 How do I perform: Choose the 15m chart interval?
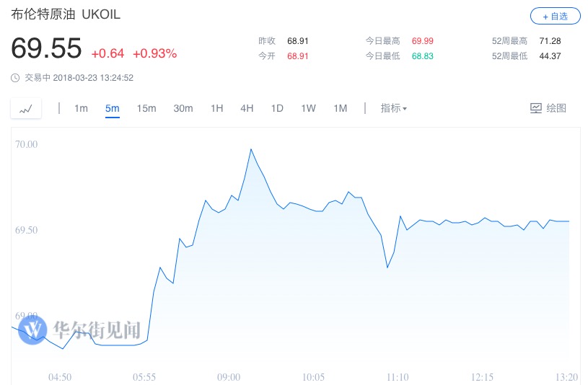click(x=146, y=108)
